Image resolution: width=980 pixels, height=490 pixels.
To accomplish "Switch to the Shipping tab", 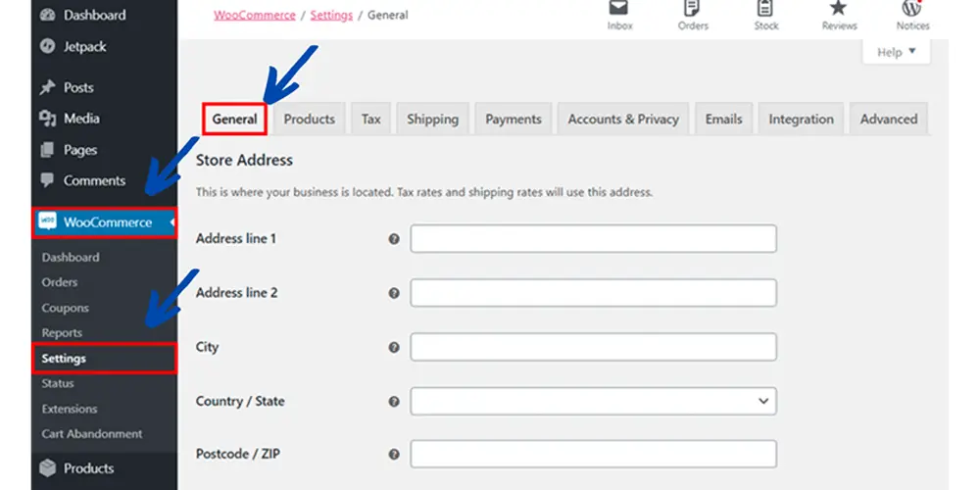I will pos(432,119).
